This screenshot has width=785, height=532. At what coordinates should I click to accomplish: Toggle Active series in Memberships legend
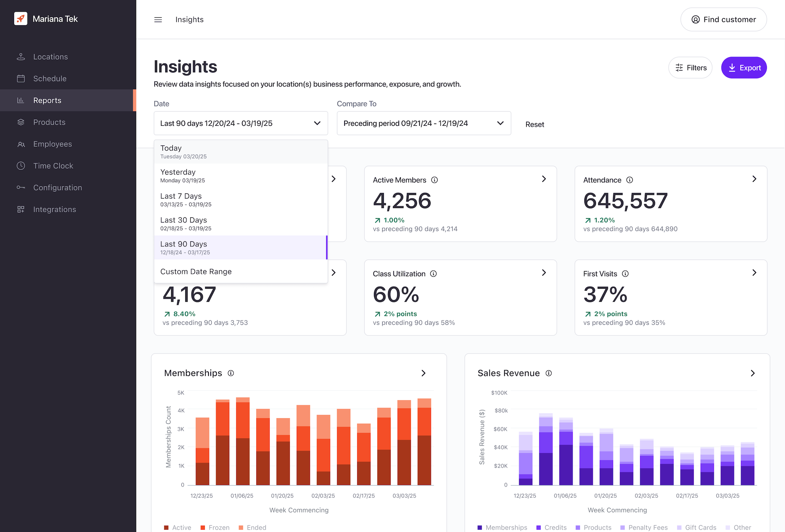click(177, 527)
